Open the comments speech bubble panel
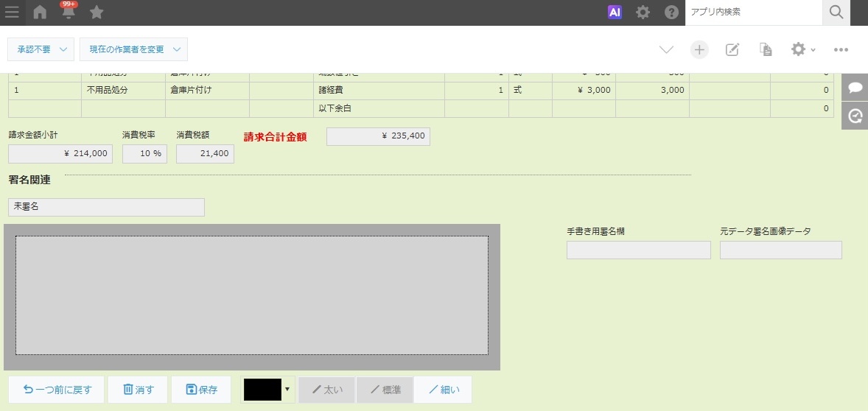Viewport: 868px width, 411px height. [855, 88]
